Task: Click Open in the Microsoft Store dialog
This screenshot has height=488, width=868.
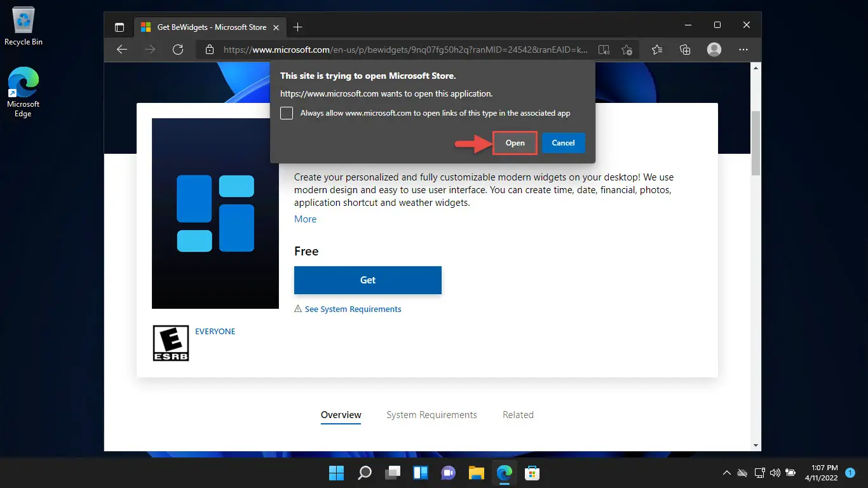Action: pyautogui.click(x=515, y=143)
